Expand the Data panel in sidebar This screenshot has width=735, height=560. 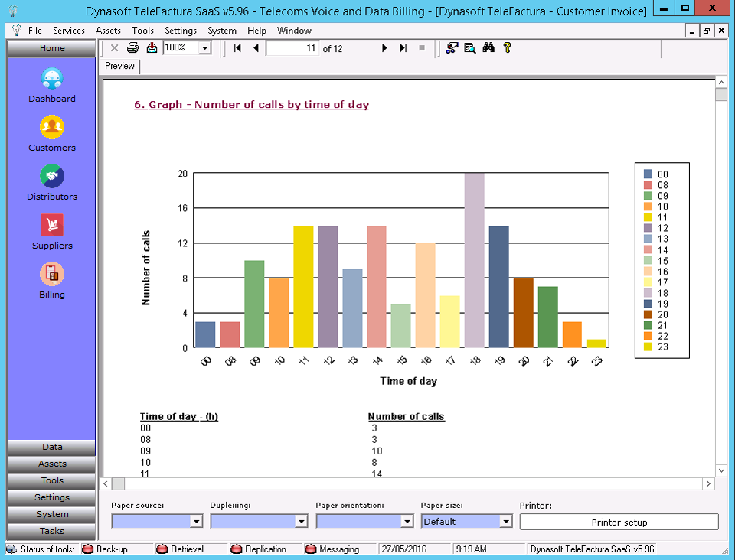coord(52,448)
